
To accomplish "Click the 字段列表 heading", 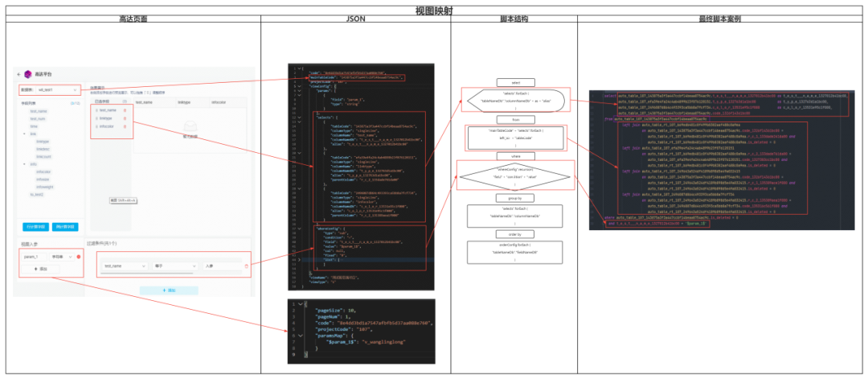I will [29, 103].
